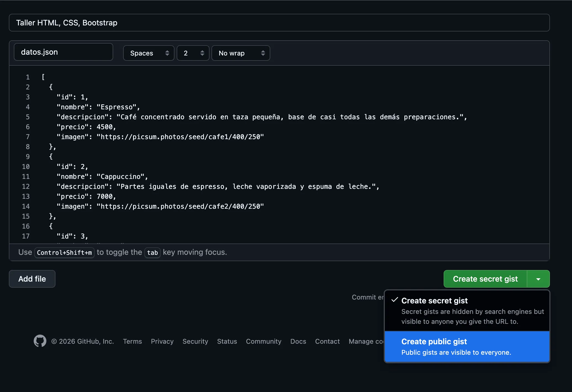Screen dimensions: 572x392
Task: Click the "id": 1 line
Action: [72, 97]
